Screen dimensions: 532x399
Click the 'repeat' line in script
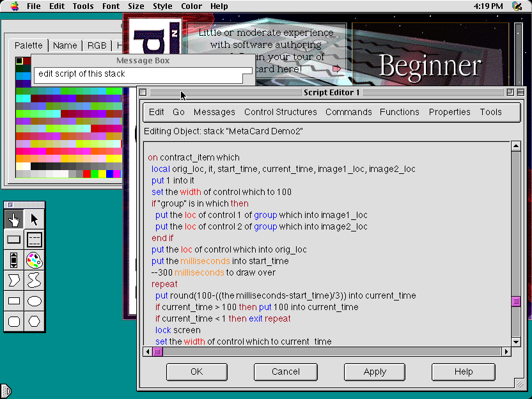164,284
